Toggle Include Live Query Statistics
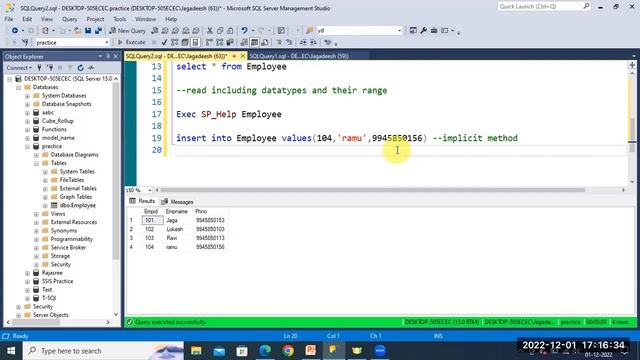This screenshot has height=360, width=640. point(220,42)
